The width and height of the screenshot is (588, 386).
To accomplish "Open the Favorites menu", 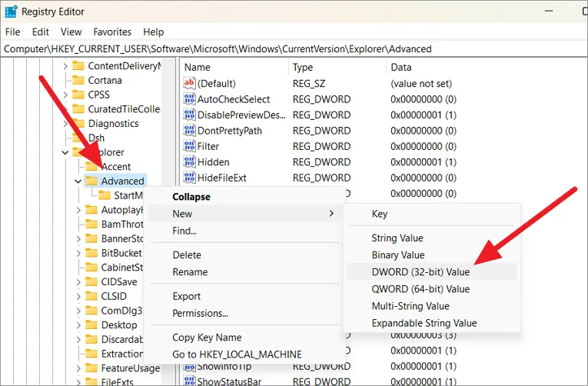I will pos(112,32).
